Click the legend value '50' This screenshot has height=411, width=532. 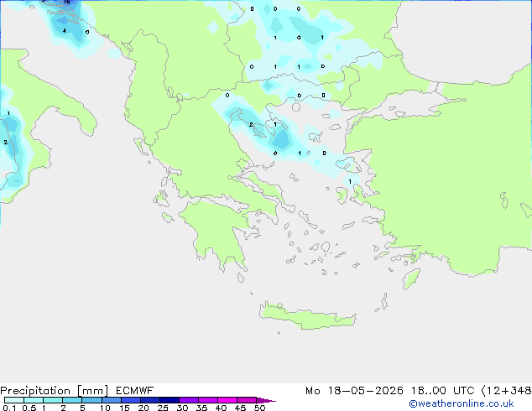(259, 408)
